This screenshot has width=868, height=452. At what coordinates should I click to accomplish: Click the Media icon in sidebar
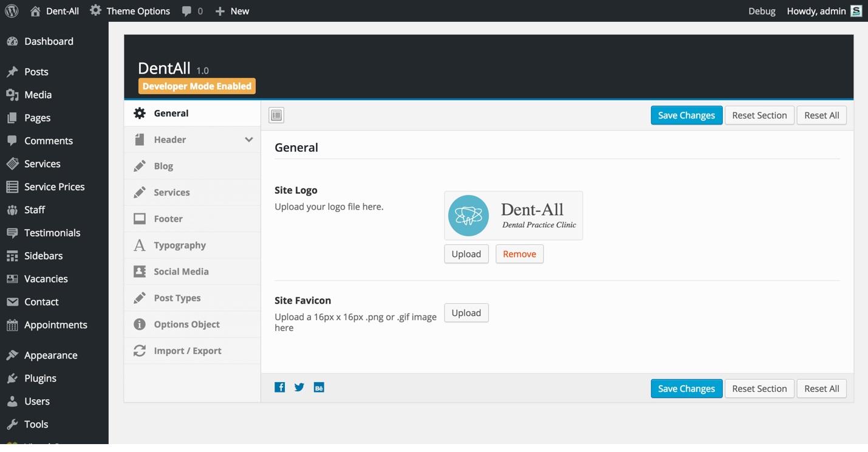12,95
